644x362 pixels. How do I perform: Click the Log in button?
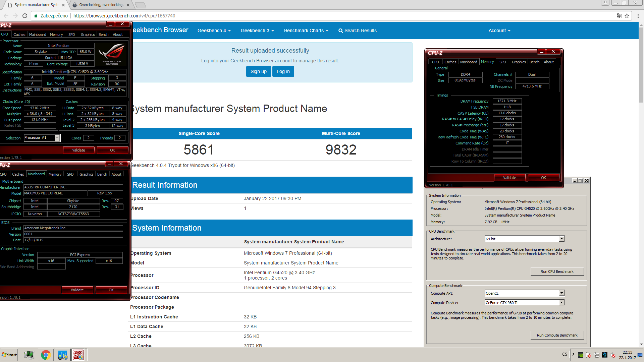click(x=283, y=71)
